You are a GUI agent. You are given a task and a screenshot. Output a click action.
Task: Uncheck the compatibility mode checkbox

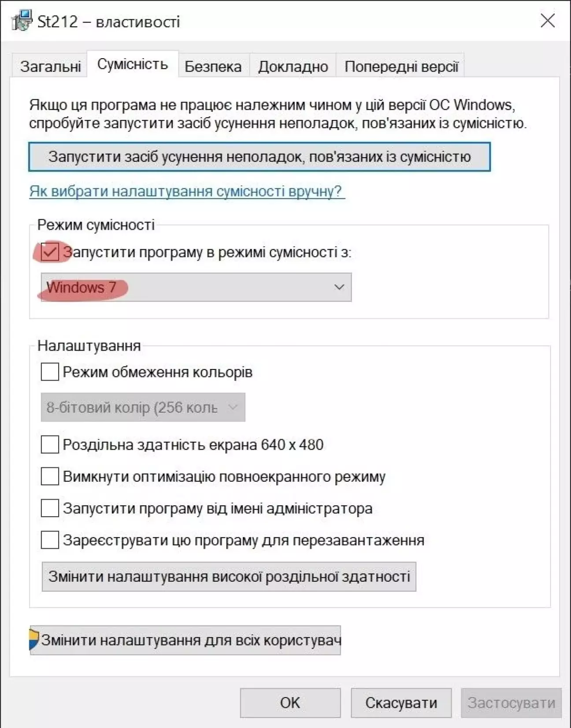50,252
